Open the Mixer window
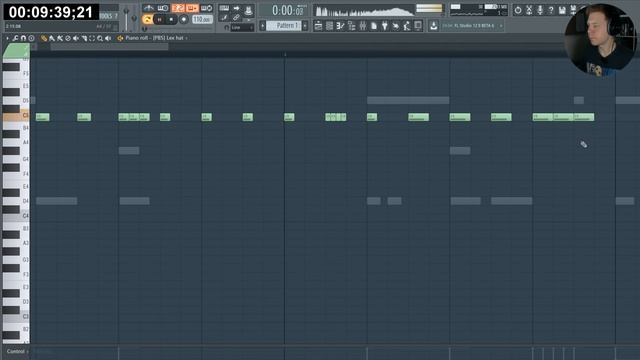Image resolution: width=640 pixels, height=360 pixels. [362, 26]
